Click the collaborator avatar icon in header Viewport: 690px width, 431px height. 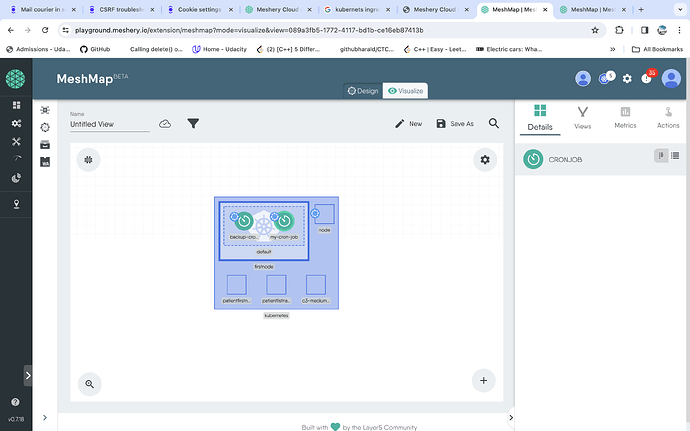(x=583, y=79)
